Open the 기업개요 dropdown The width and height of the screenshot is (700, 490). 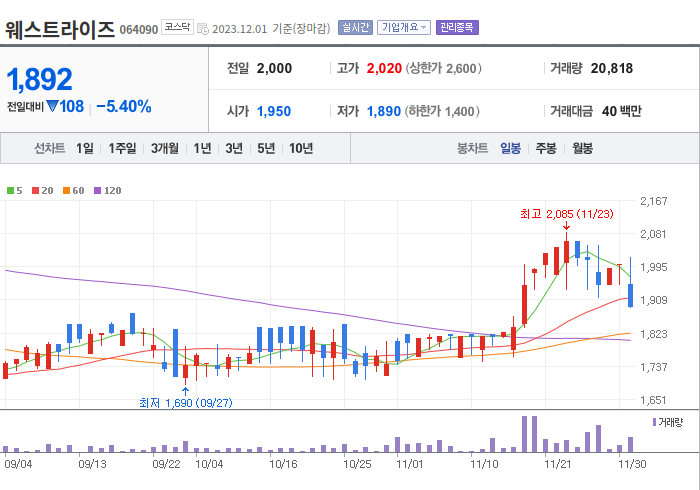pos(404,28)
